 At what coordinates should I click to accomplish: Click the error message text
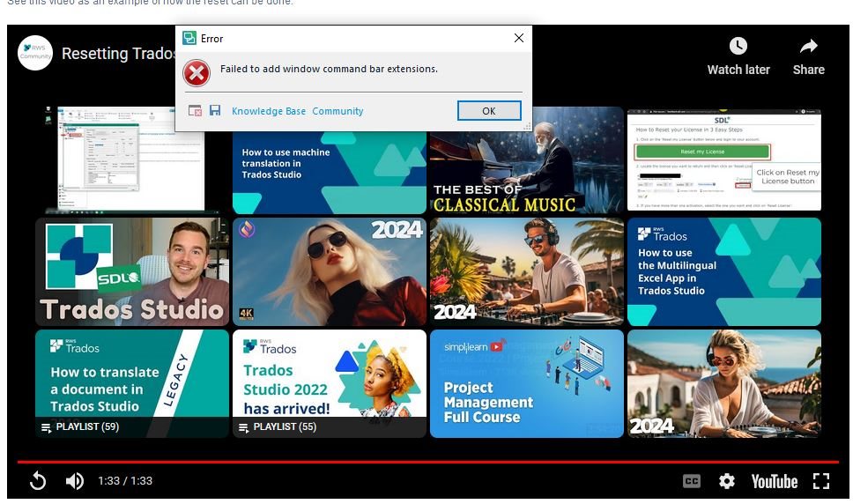click(329, 69)
